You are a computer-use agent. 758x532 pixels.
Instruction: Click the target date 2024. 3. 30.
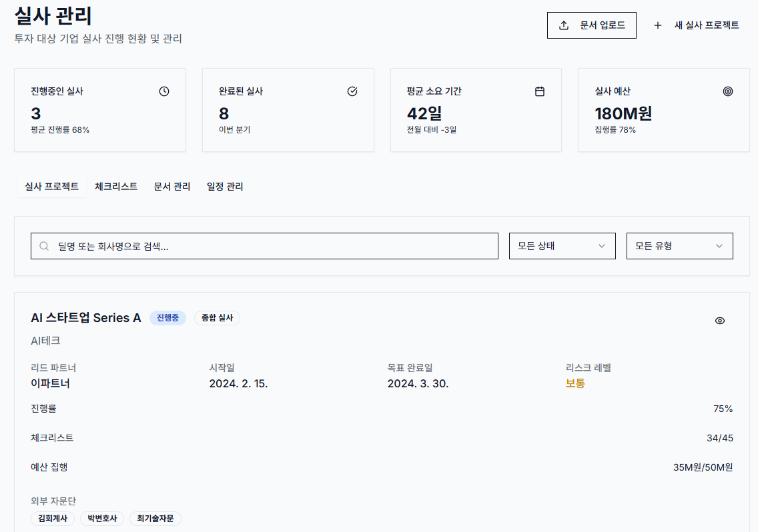418,383
